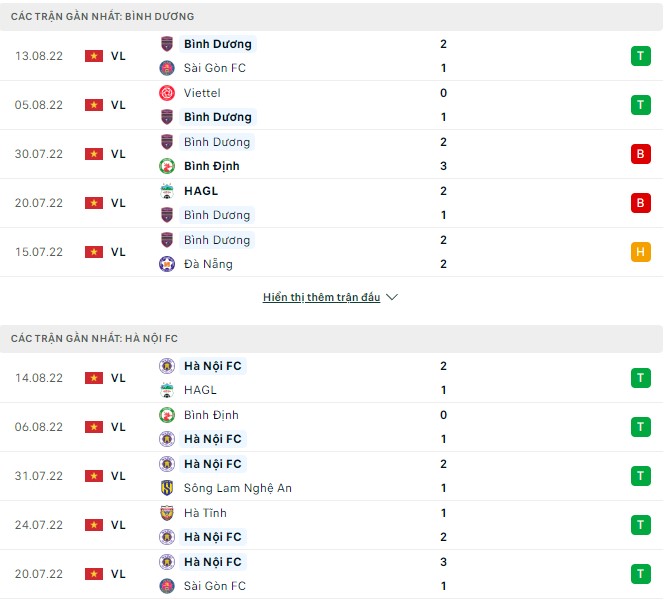Click the orange H draw badge

(x=640, y=252)
